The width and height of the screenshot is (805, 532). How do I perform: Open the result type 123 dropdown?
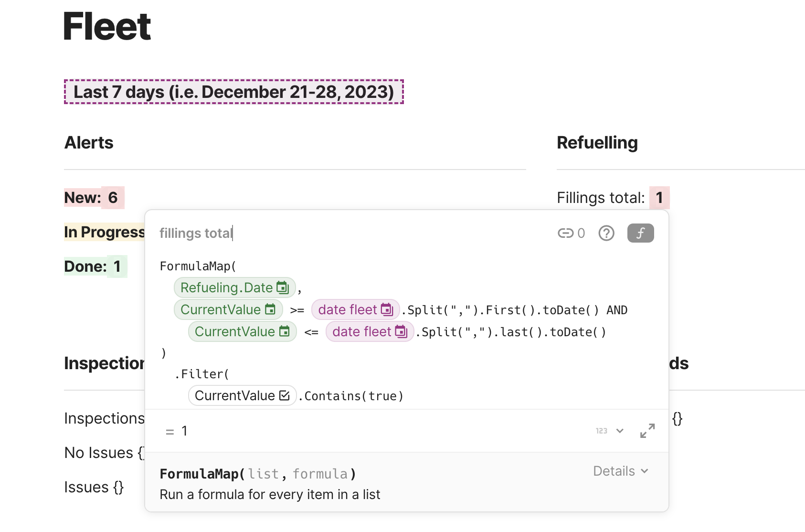[x=610, y=431]
